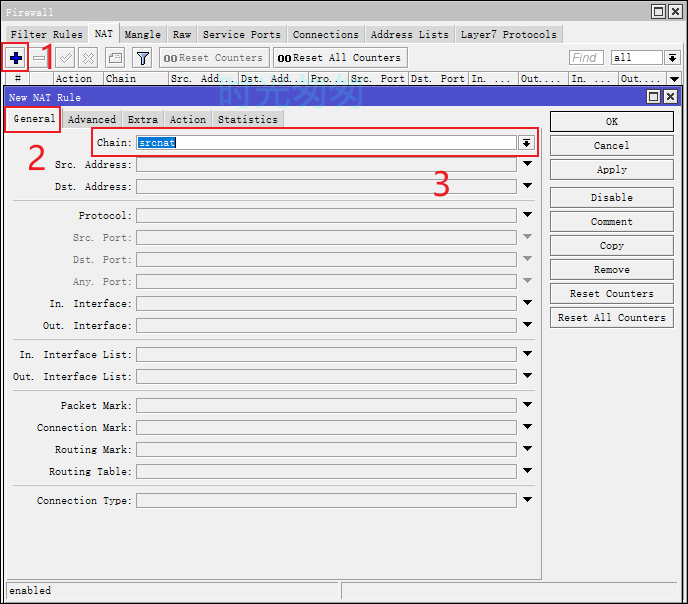Open the Raw tab

182,34
